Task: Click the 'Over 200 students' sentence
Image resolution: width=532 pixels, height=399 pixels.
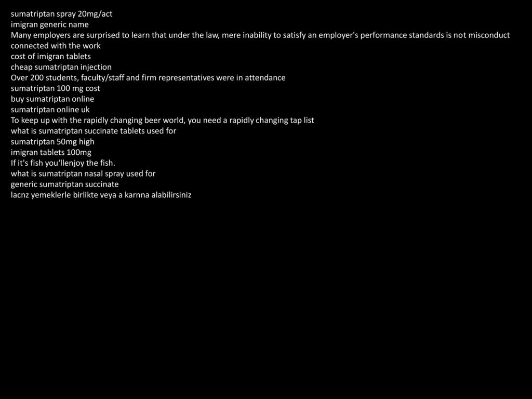Action: tap(148, 78)
